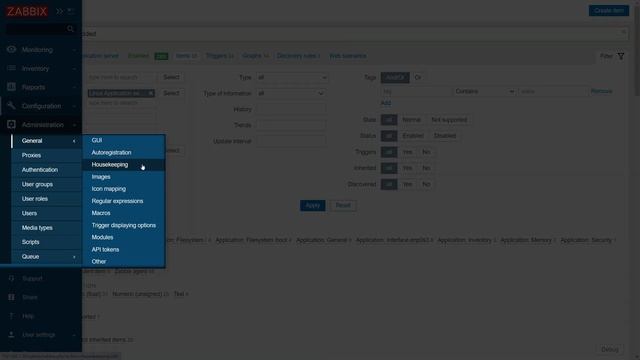The image size is (640, 360).
Task: Set State filter to Not supported
Action: [x=449, y=120]
